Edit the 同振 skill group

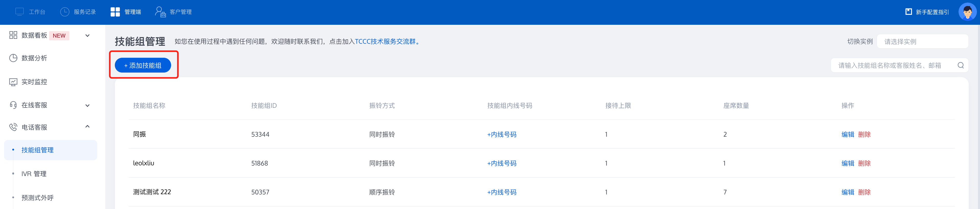coord(847,134)
